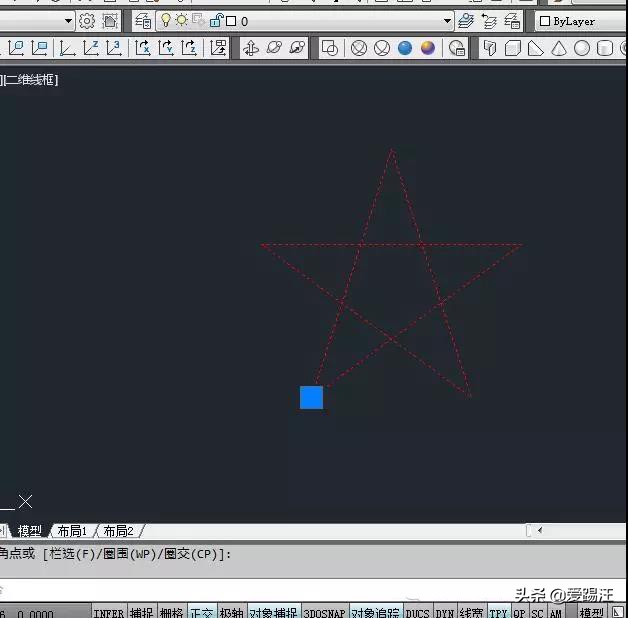Toggle 栅格 grid display
This screenshot has height=618, width=628.
tap(171, 613)
